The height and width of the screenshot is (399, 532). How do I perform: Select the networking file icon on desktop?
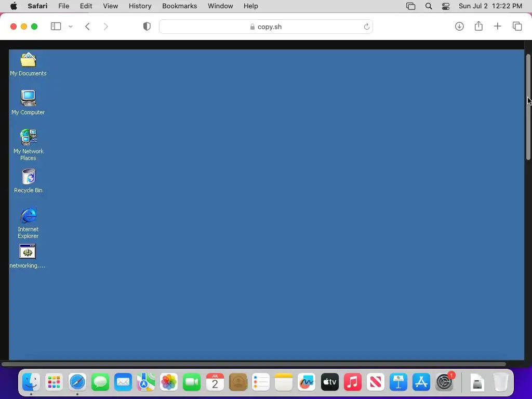point(28,256)
